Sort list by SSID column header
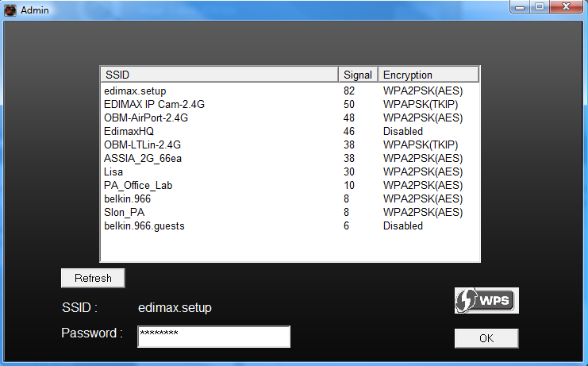588x366 pixels. 220,75
